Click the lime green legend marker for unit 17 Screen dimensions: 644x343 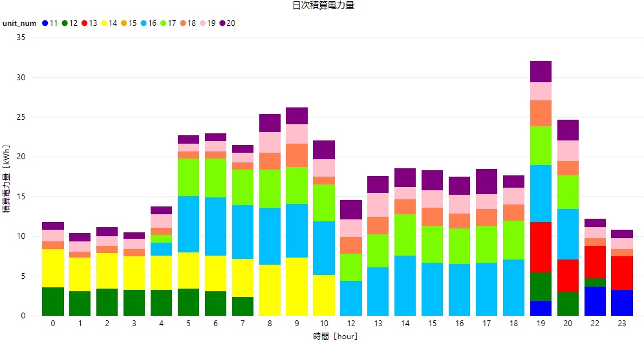[x=164, y=23]
